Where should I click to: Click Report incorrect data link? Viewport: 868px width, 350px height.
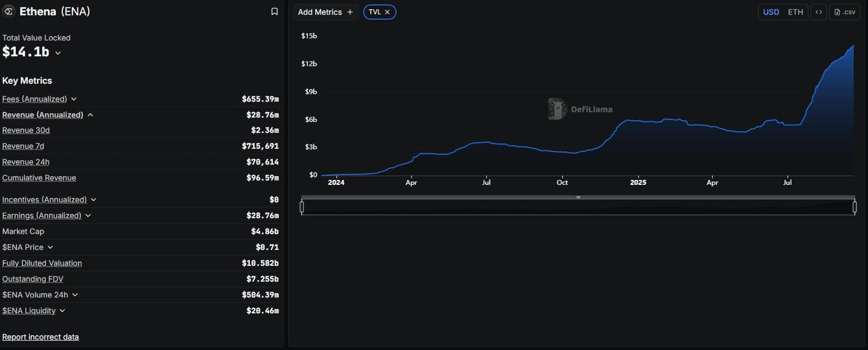click(x=40, y=337)
